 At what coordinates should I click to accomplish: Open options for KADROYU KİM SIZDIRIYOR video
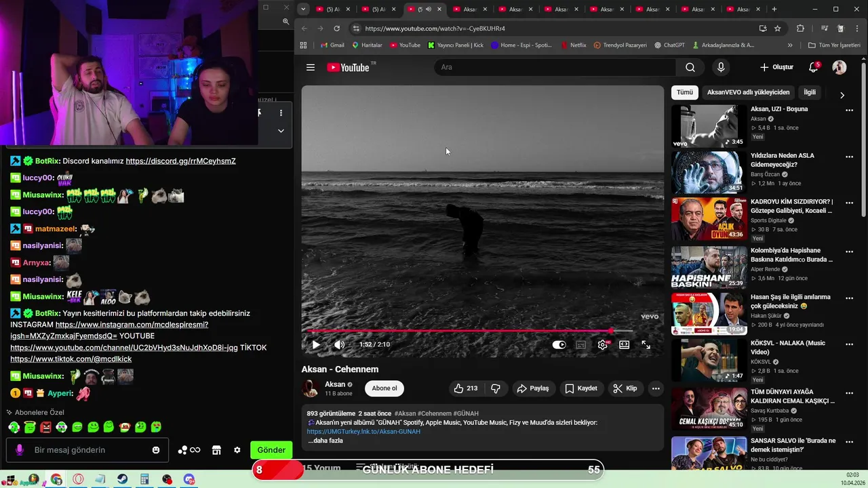tap(849, 203)
